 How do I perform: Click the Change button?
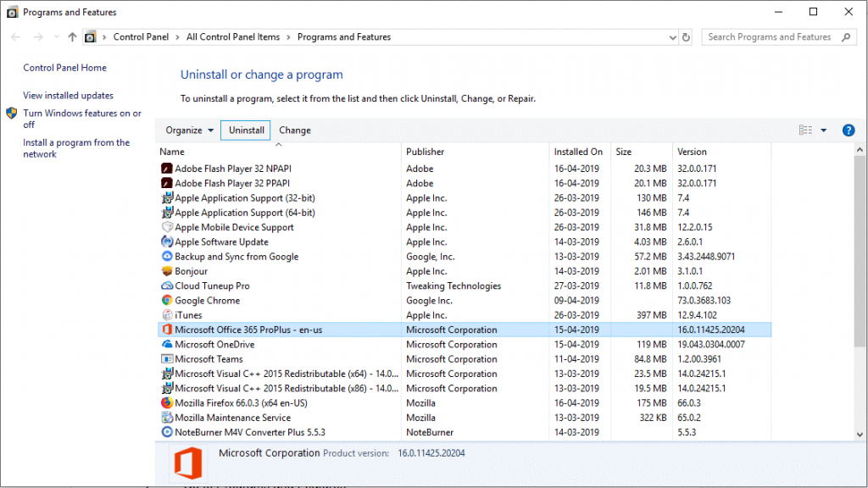(x=294, y=130)
